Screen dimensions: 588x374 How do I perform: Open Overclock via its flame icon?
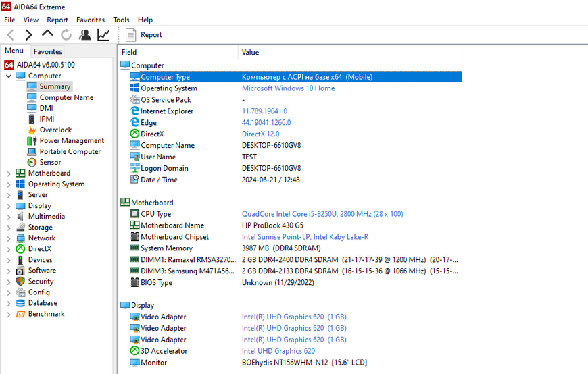click(x=32, y=130)
